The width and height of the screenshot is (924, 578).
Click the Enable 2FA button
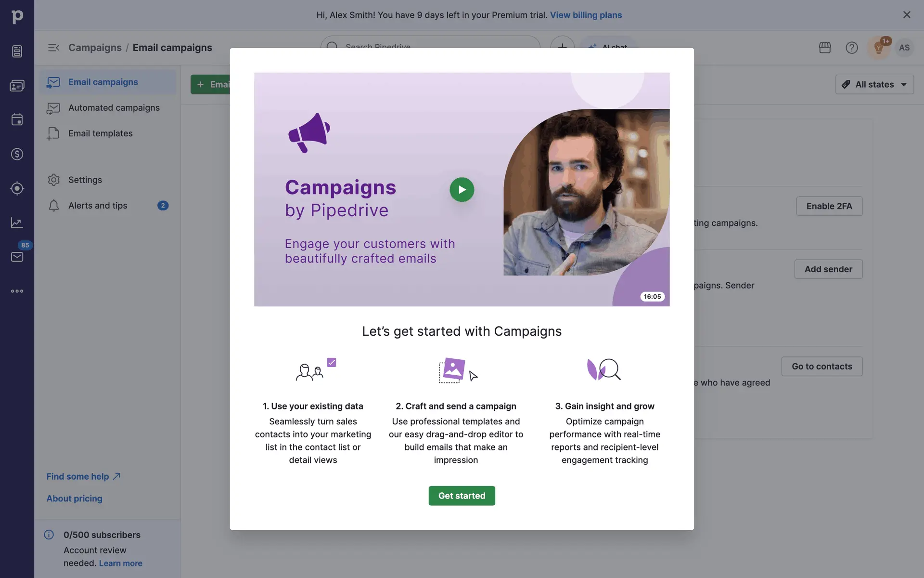coord(829,206)
